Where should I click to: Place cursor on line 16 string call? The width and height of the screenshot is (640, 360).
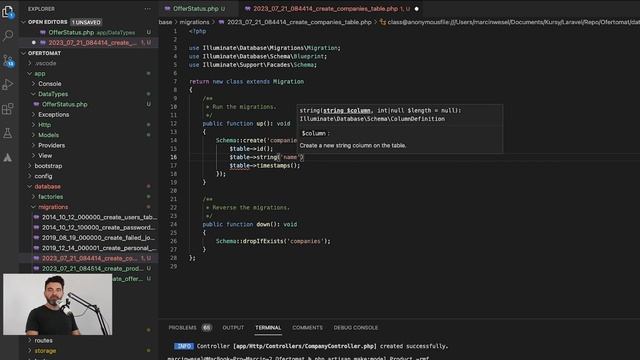pyautogui.click(x=267, y=157)
